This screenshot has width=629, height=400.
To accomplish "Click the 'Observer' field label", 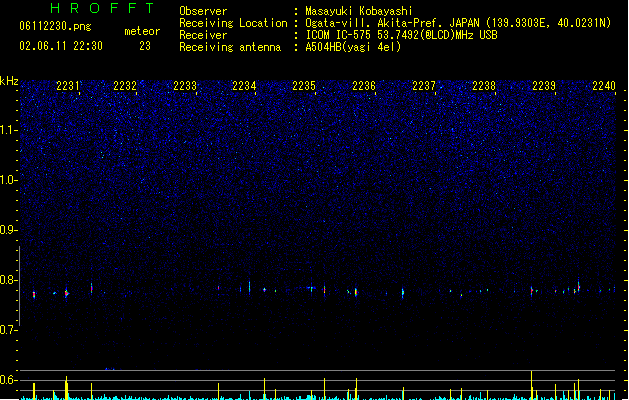I will (203, 11).
